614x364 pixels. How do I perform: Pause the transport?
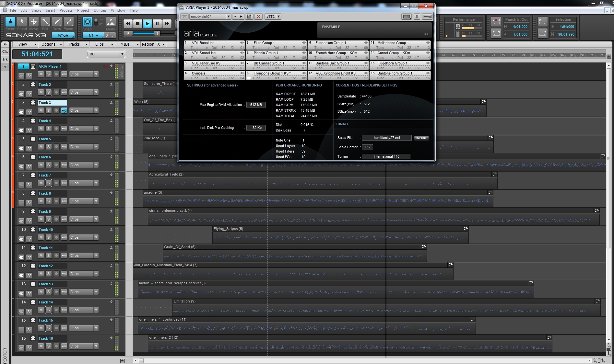157,23
